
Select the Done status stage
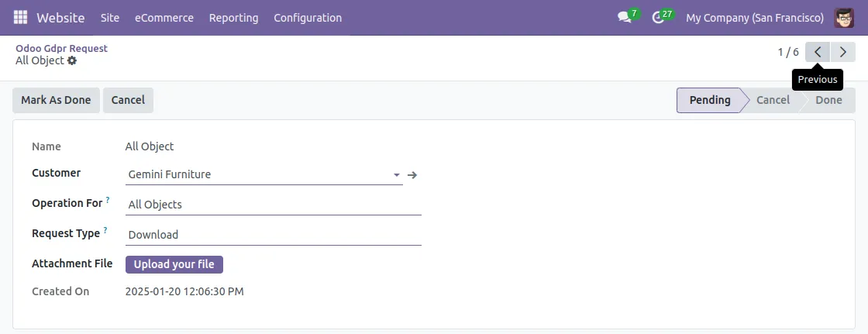pos(828,100)
